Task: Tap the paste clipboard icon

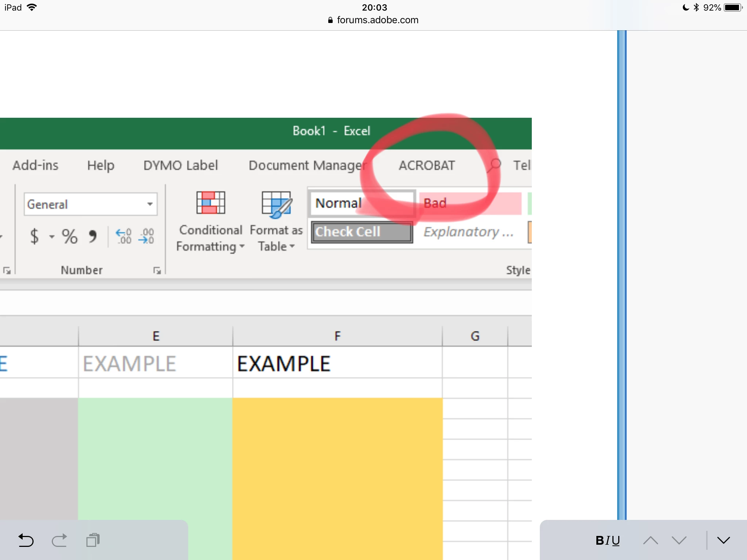Action: tap(93, 540)
